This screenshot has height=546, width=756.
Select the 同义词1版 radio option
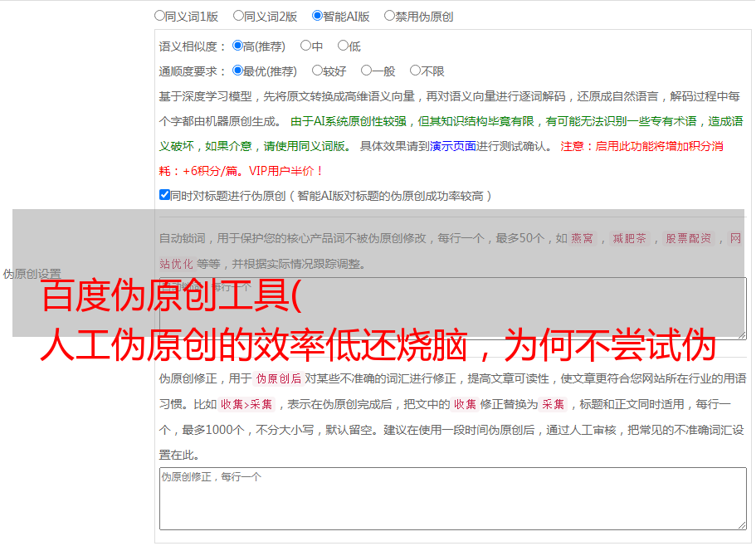[159, 16]
